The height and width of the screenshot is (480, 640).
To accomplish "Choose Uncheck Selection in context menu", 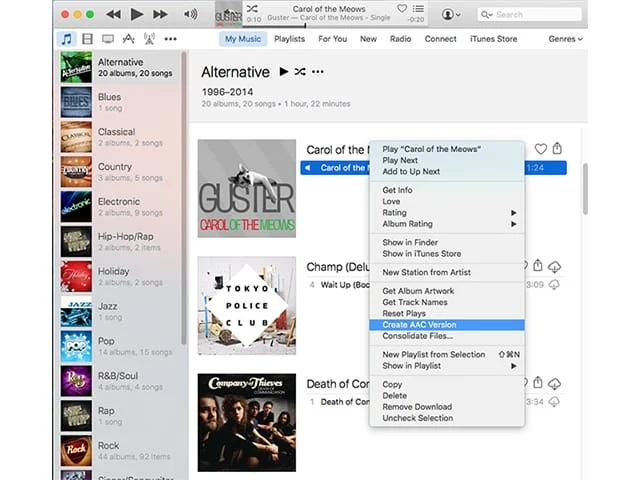I will [447, 418].
